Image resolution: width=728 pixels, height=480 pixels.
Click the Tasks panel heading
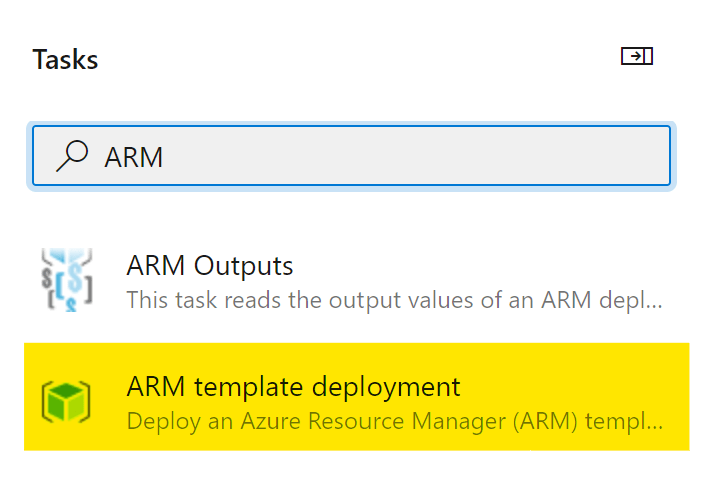[65, 59]
